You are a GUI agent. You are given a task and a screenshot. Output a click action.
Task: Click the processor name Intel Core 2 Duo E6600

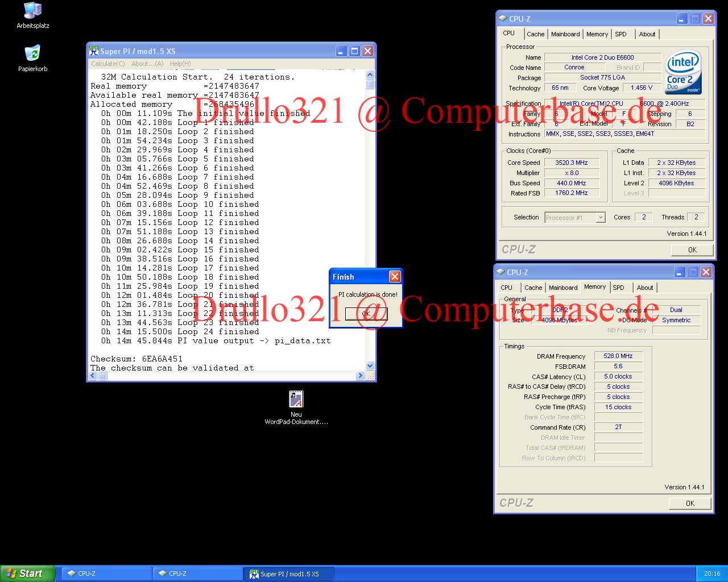[602, 57]
